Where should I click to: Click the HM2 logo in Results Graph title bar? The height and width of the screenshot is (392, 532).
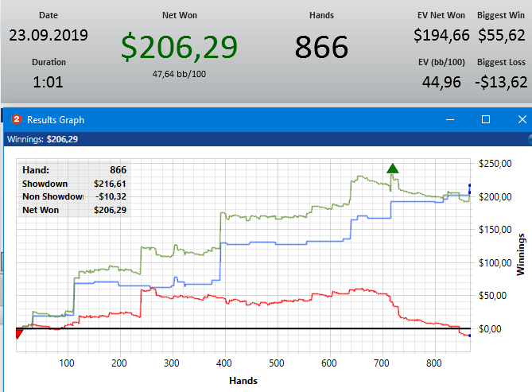[16, 119]
